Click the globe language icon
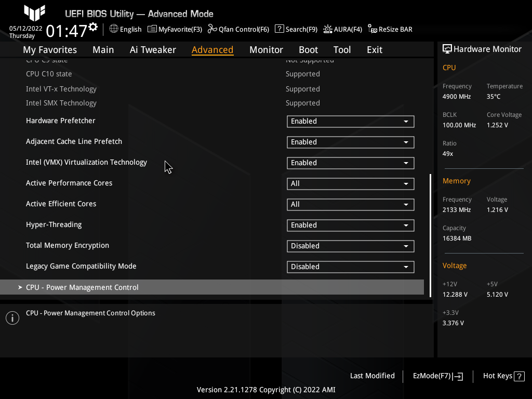Screen dimensions: 532x399 click(114, 29)
